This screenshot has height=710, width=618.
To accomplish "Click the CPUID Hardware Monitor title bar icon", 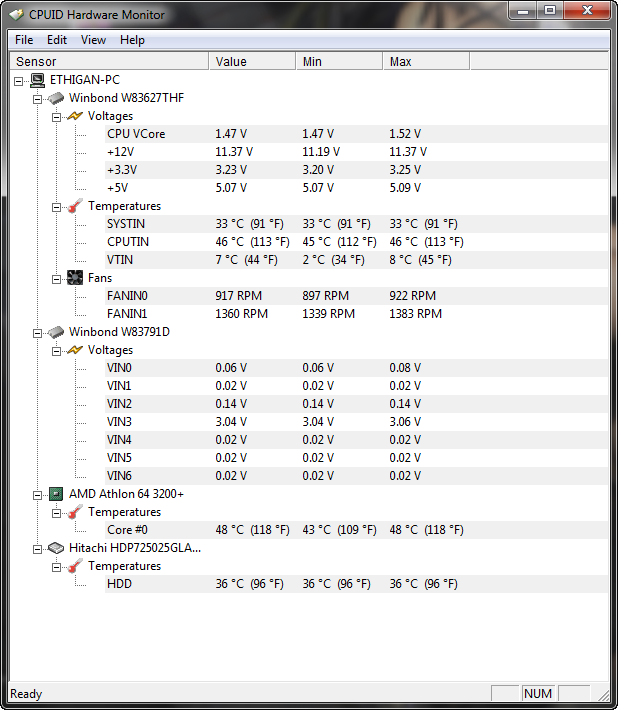I will (16, 15).
